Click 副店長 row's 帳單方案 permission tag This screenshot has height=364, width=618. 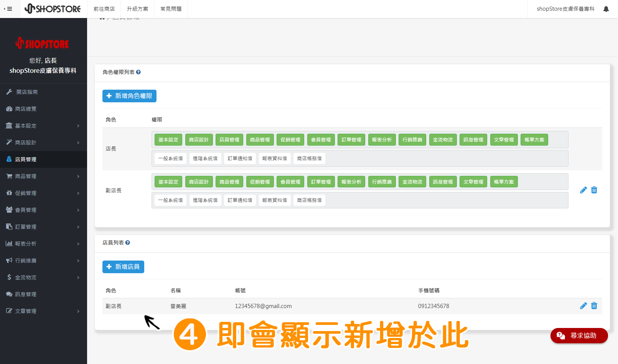tap(504, 182)
